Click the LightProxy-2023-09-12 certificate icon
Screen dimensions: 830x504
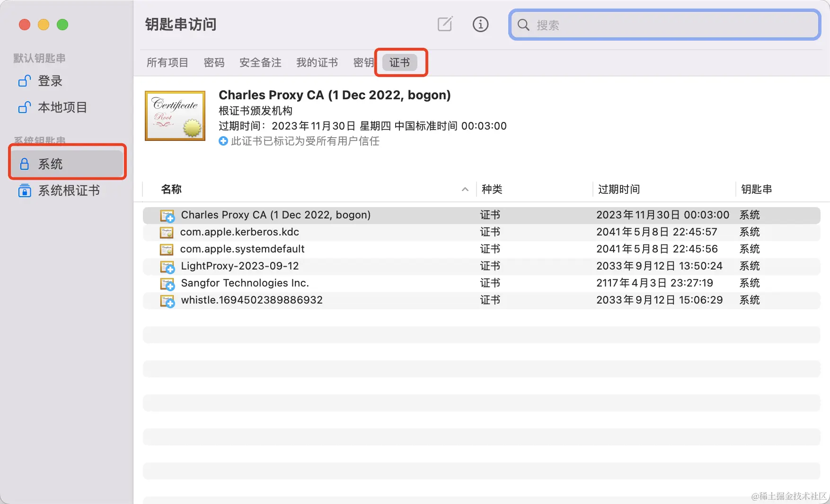coord(167,267)
